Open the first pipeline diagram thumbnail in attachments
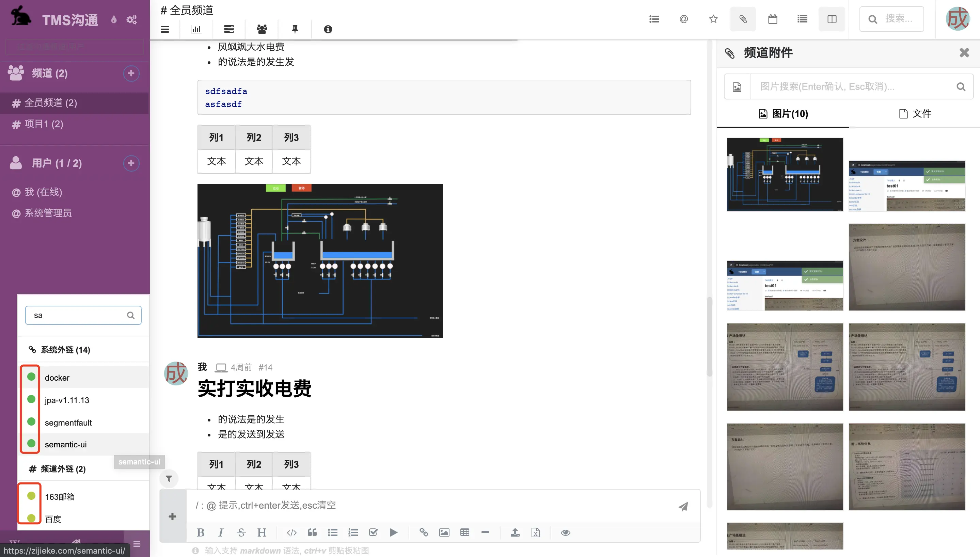 [x=785, y=174]
